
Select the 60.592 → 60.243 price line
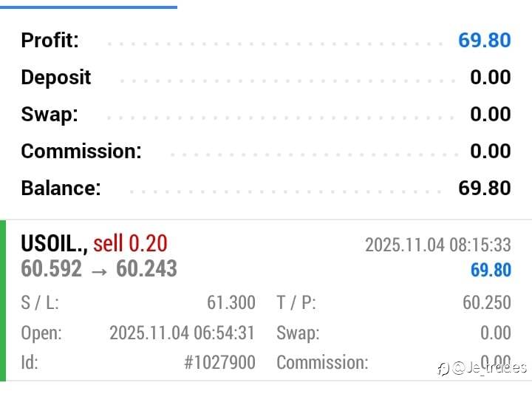(99, 268)
